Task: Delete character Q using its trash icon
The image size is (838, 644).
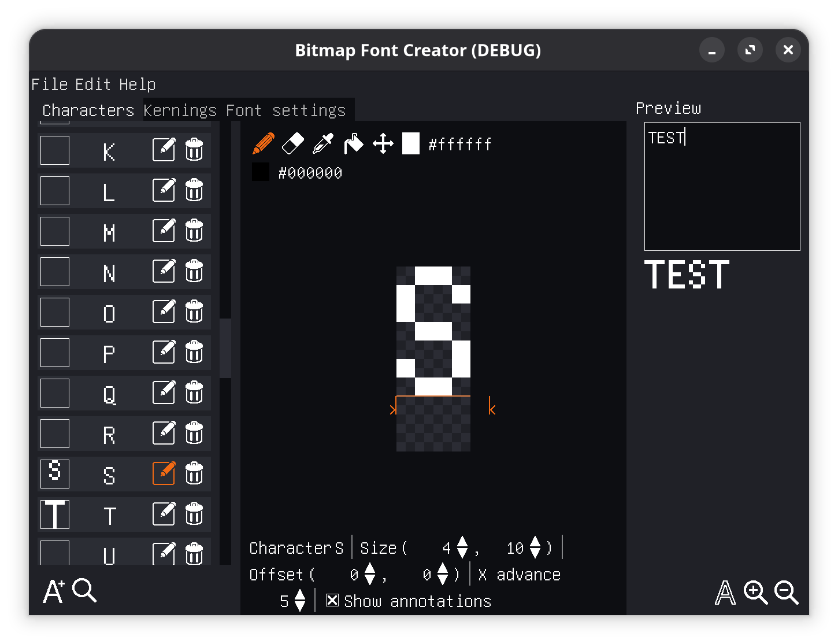Action: (x=194, y=393)
